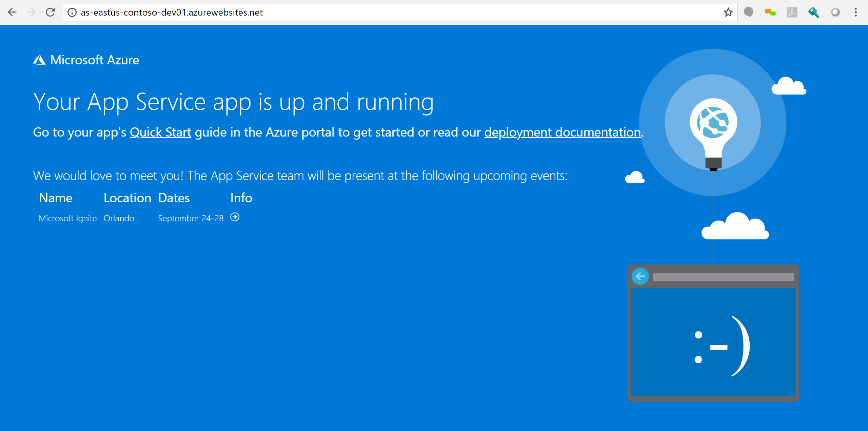The image size is (868, 431).
Task: Go back using the browser back arrow
Action: point(12,13)
